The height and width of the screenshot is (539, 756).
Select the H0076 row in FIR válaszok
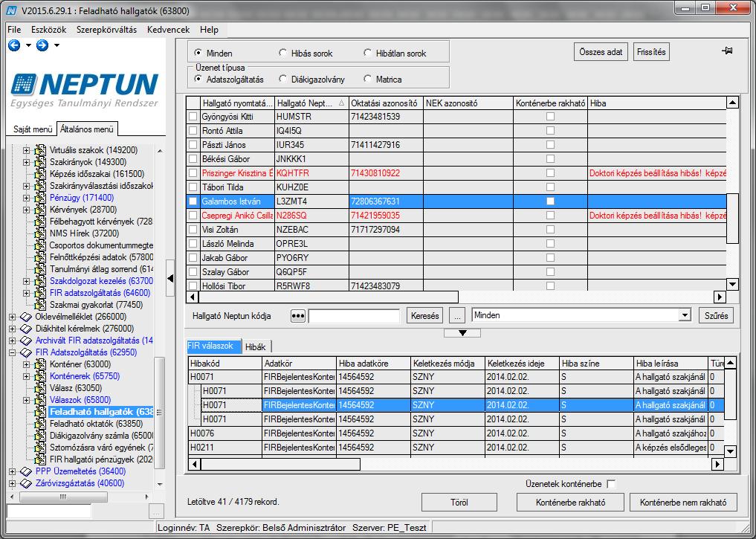point(458,433)
